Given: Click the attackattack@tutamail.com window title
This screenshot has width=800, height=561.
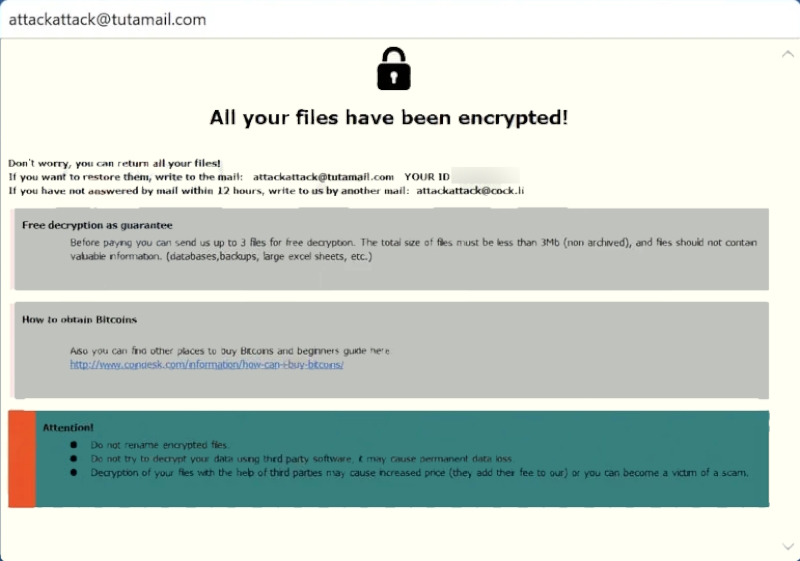Looking at the screenshot, I should tap(107, 19).
